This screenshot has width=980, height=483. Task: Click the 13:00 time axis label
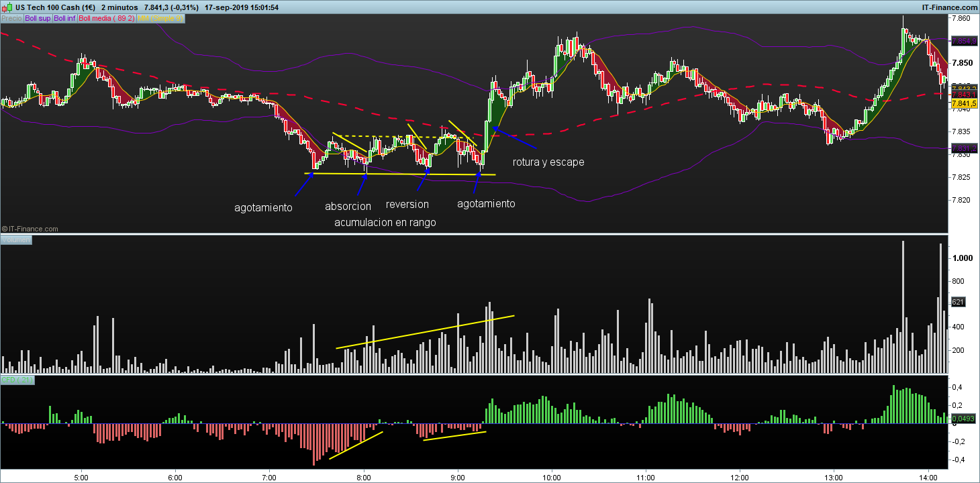(x=833, y=476)
